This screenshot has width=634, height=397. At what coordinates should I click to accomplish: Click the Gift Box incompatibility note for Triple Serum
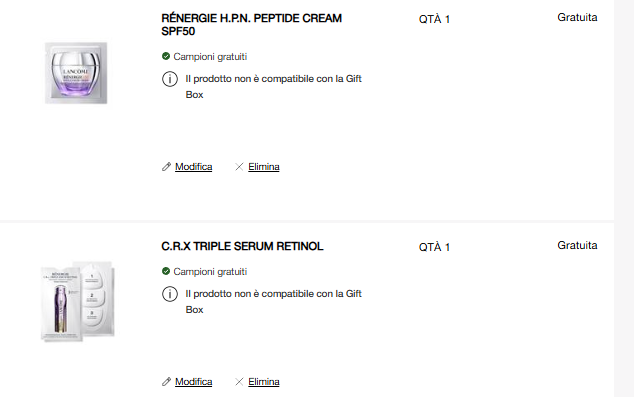click(273, 302)
